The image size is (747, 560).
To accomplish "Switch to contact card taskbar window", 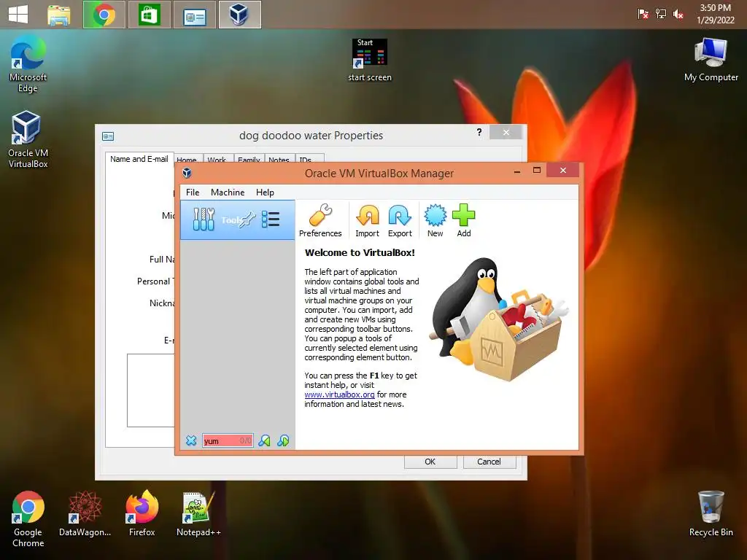I will pyautogui.click(x=194, y=15).
